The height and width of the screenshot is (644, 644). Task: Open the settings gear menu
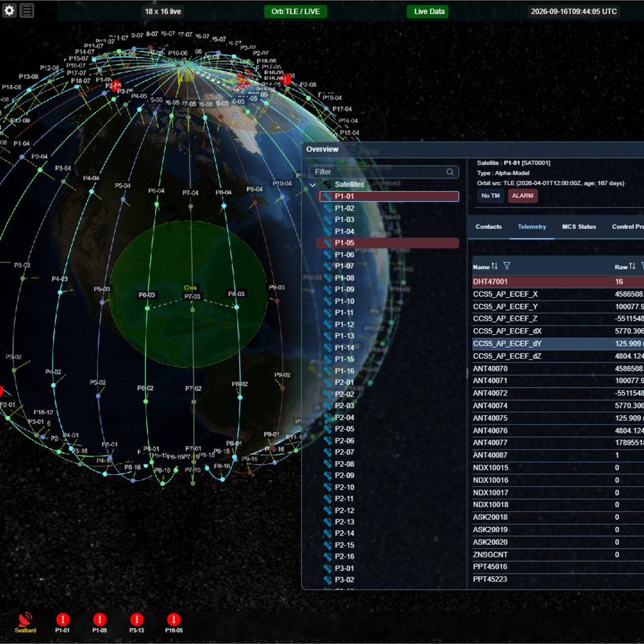(x=9, y=10)
